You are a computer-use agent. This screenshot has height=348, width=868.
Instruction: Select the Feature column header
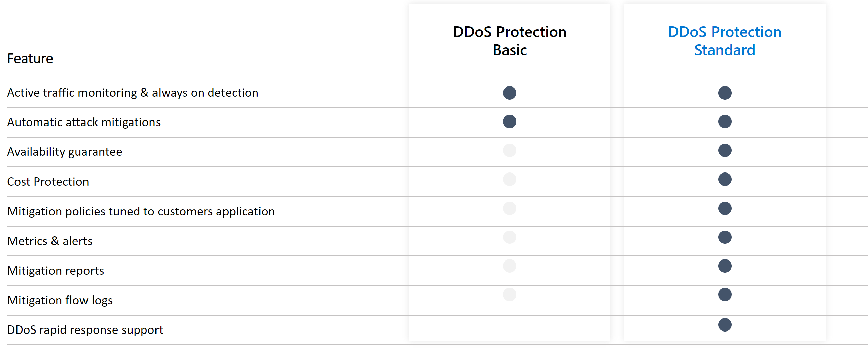30,59
